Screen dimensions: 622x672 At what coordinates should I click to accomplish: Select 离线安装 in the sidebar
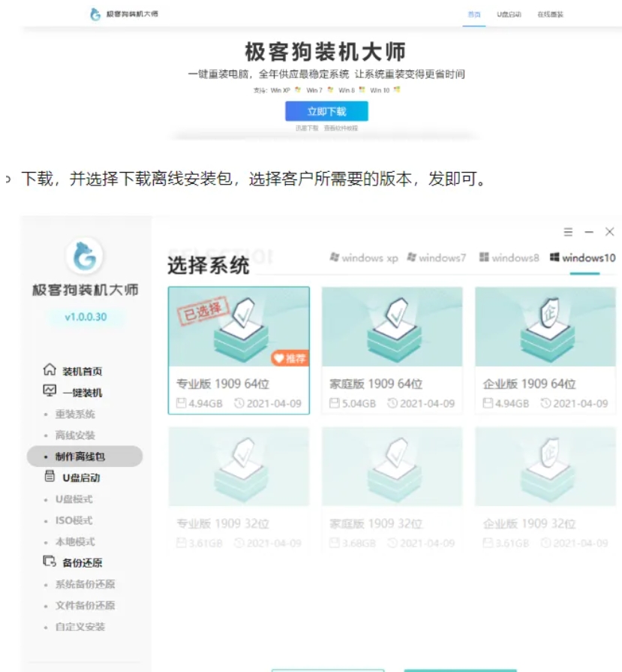click(75, 435)
